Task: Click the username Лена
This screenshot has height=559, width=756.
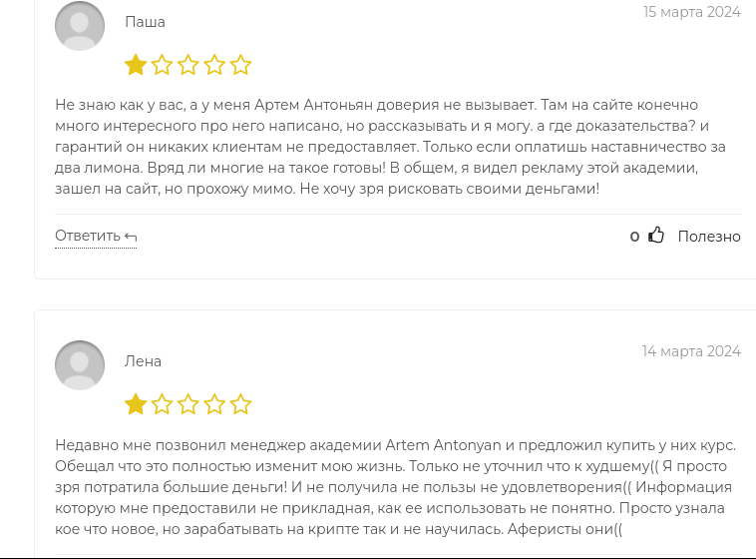Action: point(143,361)
